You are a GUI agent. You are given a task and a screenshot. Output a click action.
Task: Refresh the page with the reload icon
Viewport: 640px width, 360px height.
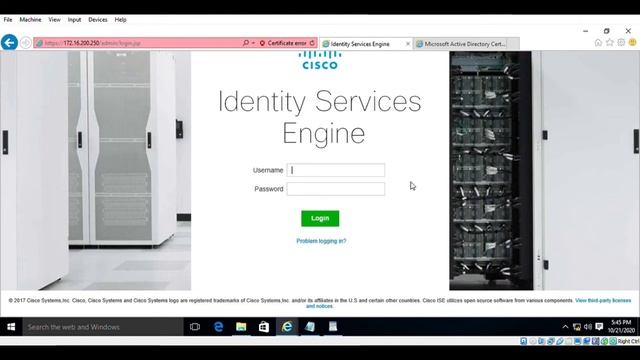tap(312, 43)
